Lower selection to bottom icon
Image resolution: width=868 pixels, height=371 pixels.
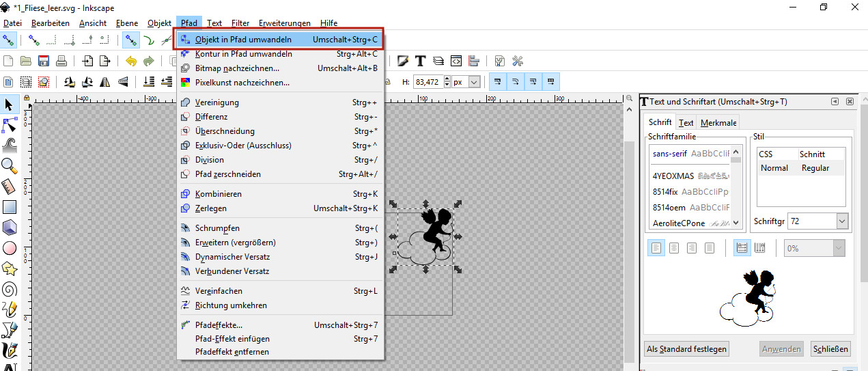click(x=149, y=82)
